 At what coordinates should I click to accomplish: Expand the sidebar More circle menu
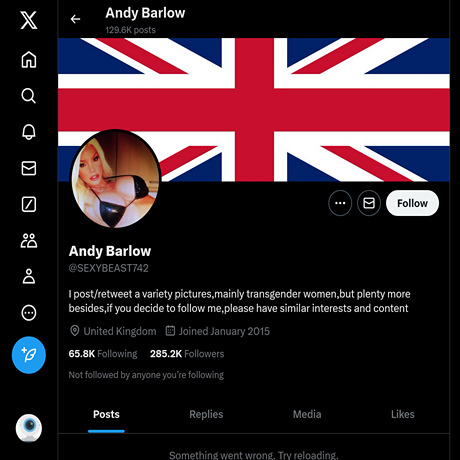[x=29, y=313]
